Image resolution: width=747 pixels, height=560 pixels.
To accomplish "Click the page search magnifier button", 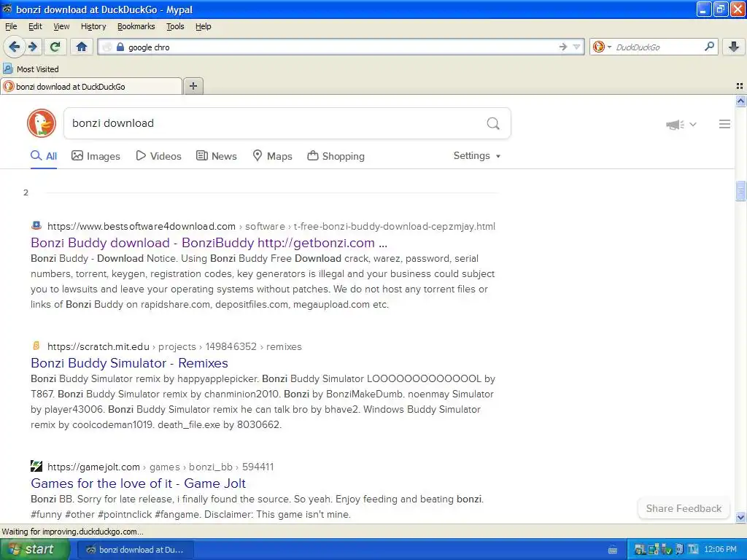I will tap(493, 124).
